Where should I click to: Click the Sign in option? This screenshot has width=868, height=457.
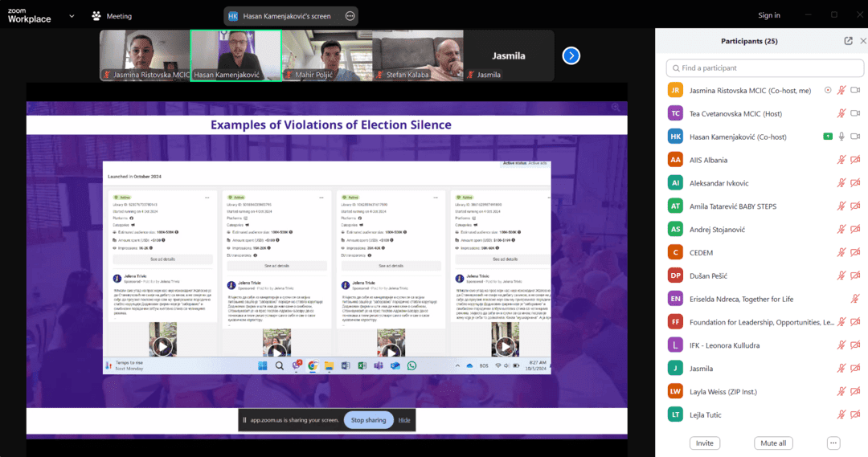(x=769, y=15)
